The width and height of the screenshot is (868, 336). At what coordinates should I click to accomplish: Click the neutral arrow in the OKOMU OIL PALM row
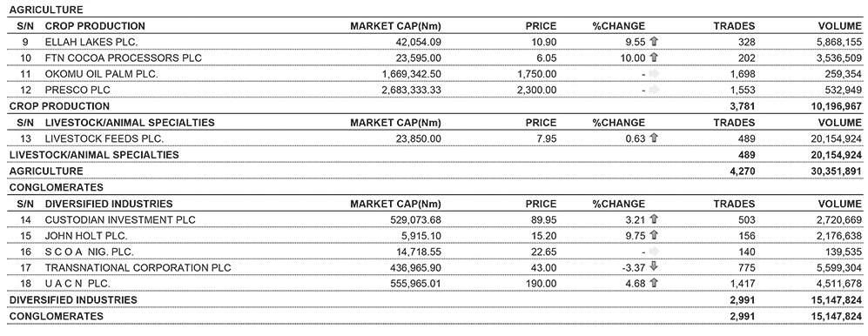[x=654, y=74]
